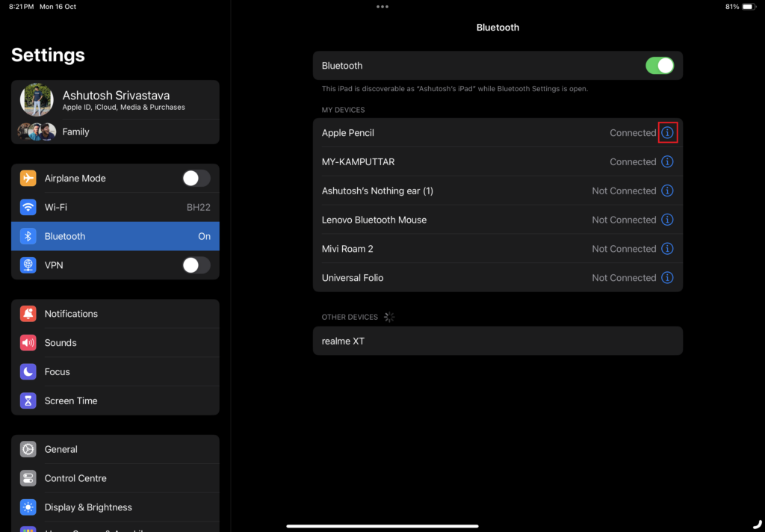The image size is (765, 532).
Task: Tap the General gear icon
Action: point(28,449)
